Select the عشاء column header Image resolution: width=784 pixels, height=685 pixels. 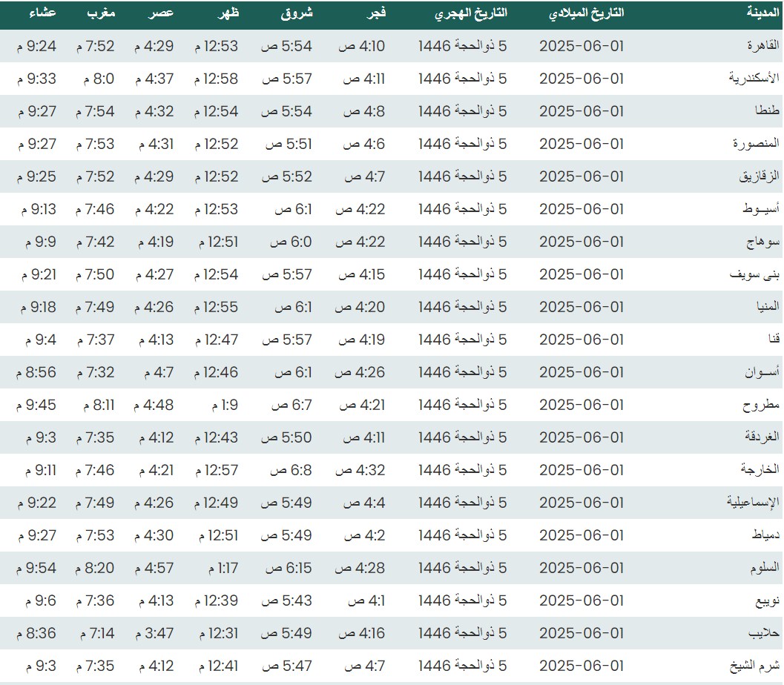pyautogui.click(x=43, y=13)
